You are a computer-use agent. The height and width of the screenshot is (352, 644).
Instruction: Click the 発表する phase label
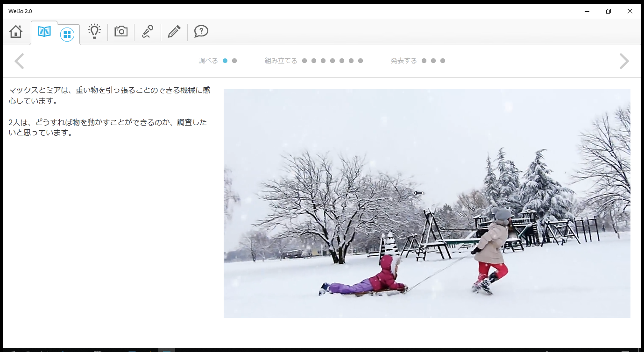coord(404,61)
